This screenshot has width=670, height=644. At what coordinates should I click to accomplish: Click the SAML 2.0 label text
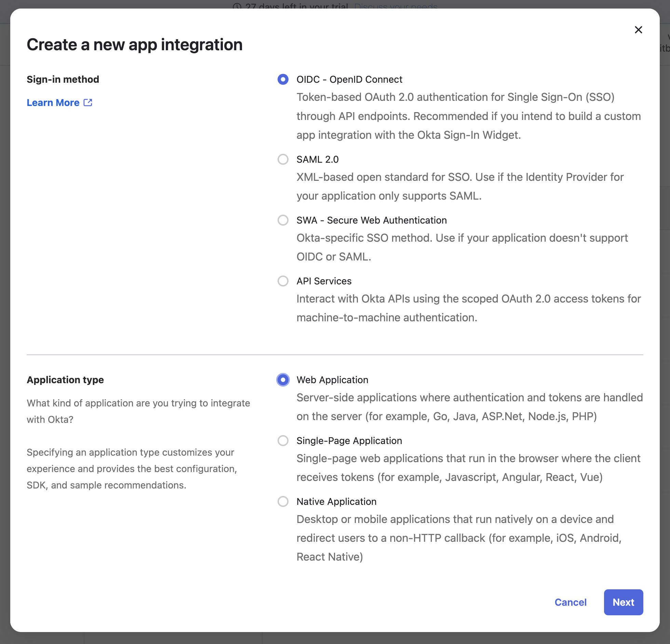tap(317, 159)
